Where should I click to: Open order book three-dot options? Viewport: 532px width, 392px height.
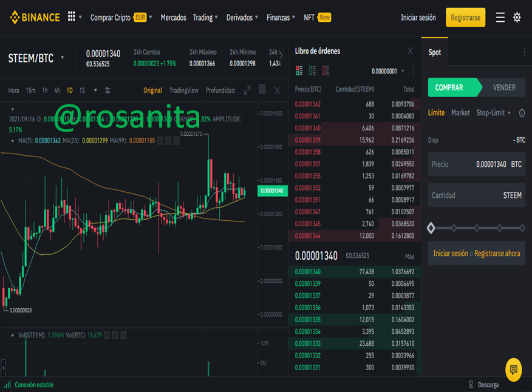pos(413,71)
